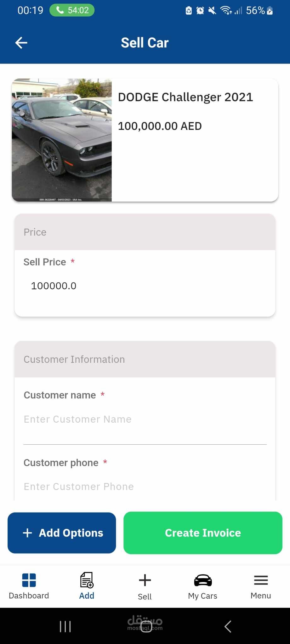Image resolution: width=290 pixels, height=644 pixels.
Task: Tap the Android home button
Action: click(x=146, y=626)
